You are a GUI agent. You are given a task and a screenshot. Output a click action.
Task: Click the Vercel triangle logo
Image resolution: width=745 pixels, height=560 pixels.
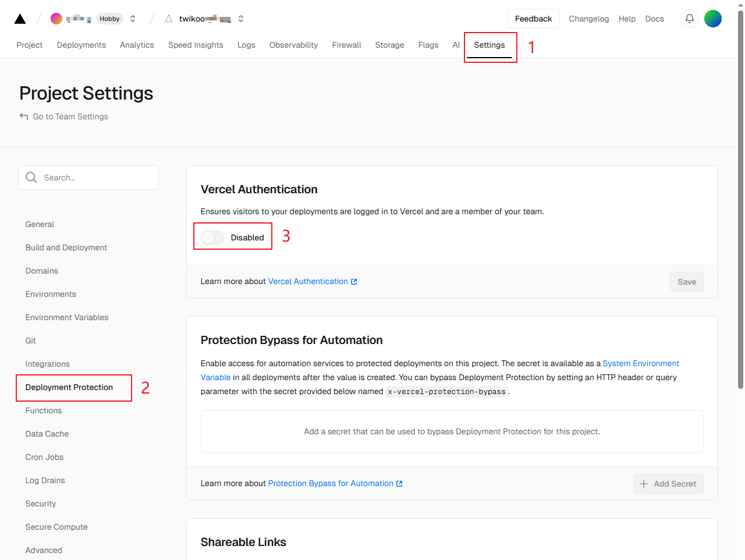click(20, 19)
